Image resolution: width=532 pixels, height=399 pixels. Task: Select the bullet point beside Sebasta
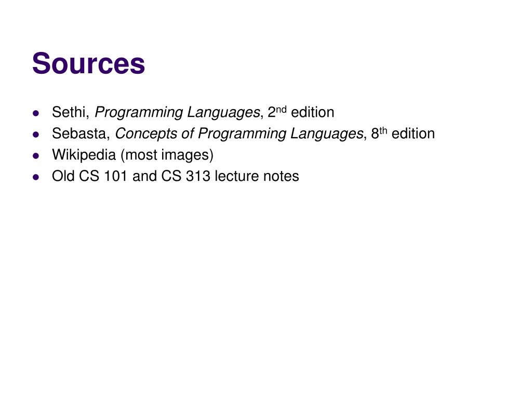[x=36, y=135]
